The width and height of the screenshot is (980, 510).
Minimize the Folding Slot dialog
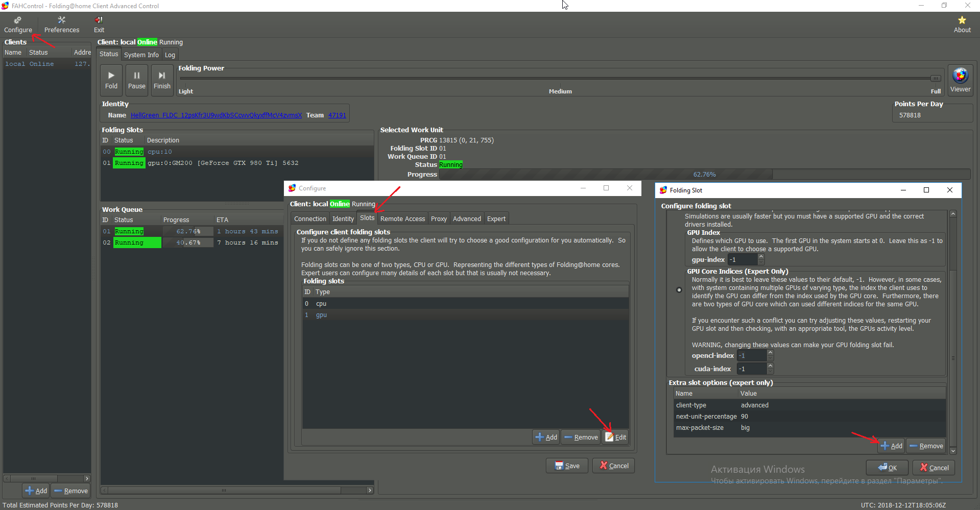pos(903,190)
